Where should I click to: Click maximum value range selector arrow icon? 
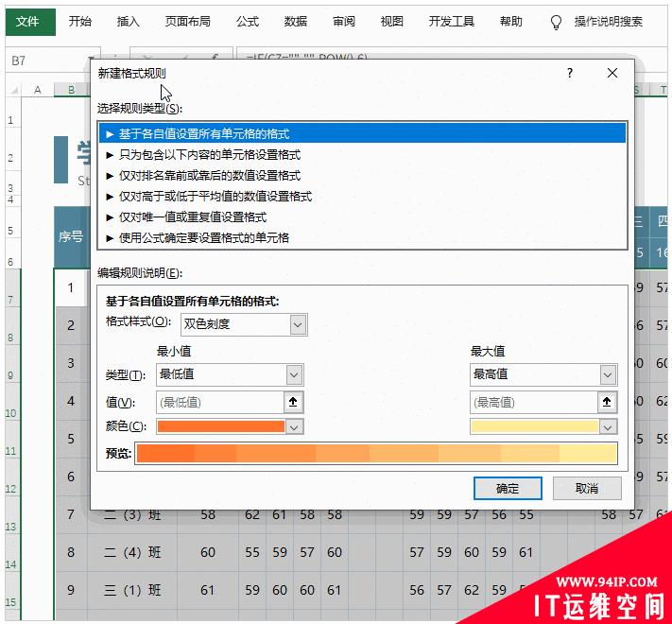pos(608,402)
